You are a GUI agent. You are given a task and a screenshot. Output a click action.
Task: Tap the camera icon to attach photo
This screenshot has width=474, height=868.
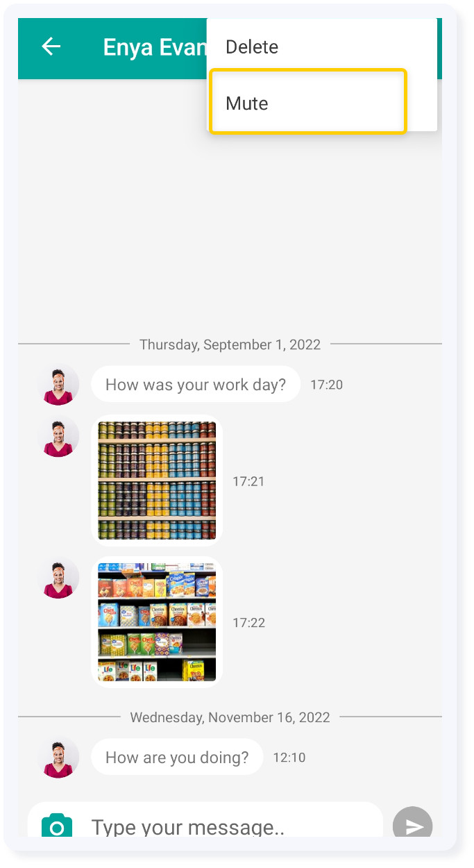(x=57, y=826)
